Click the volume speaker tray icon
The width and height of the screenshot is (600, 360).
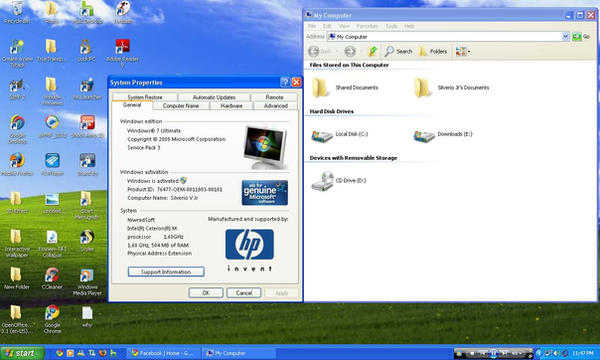556,353
